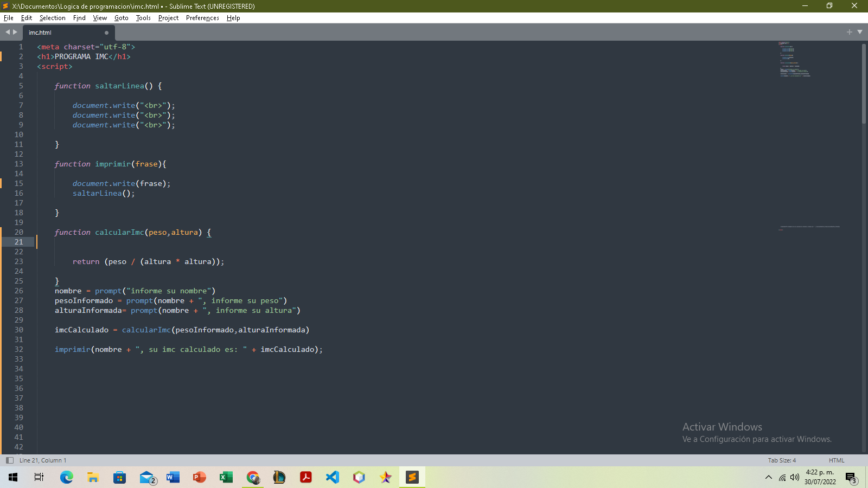This screenshot has height=488, width=868.
Task: Open the network status tray icon
Action: coord(782,477)
